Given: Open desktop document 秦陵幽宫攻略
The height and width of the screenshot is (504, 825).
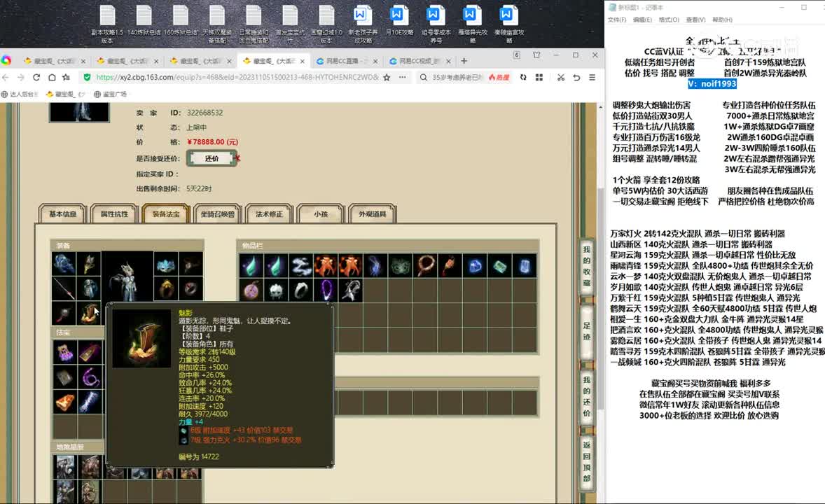Looking at the screenshot, I should (508, 24).
